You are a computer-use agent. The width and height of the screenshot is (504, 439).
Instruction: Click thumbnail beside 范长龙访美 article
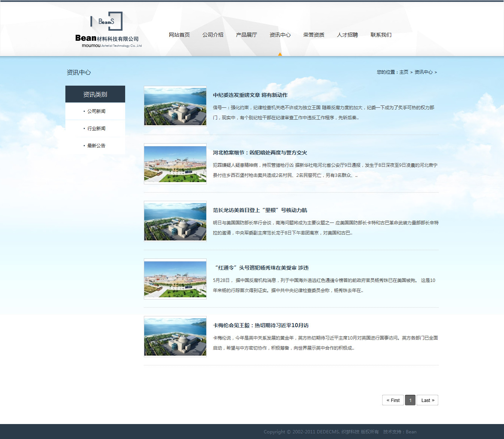point(175,222)
